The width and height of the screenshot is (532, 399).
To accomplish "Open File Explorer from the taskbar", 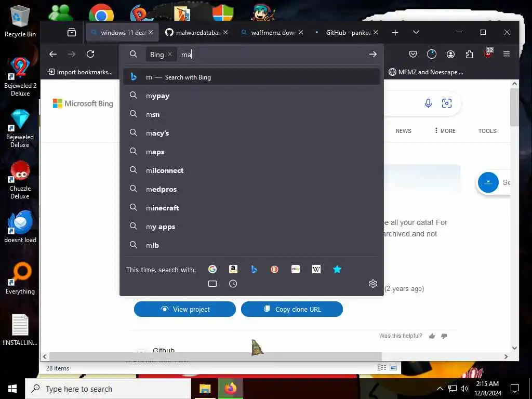I will point(205,389).
